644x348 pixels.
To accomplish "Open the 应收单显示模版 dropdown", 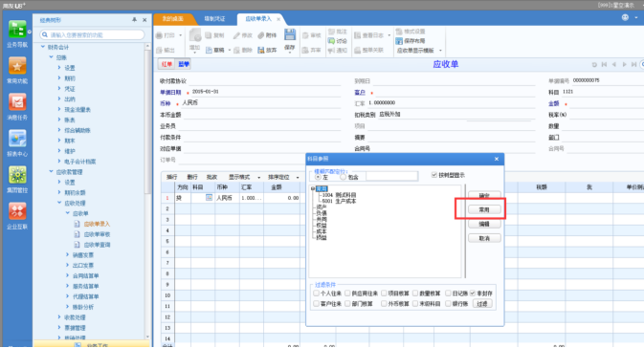I will [440, 51].
